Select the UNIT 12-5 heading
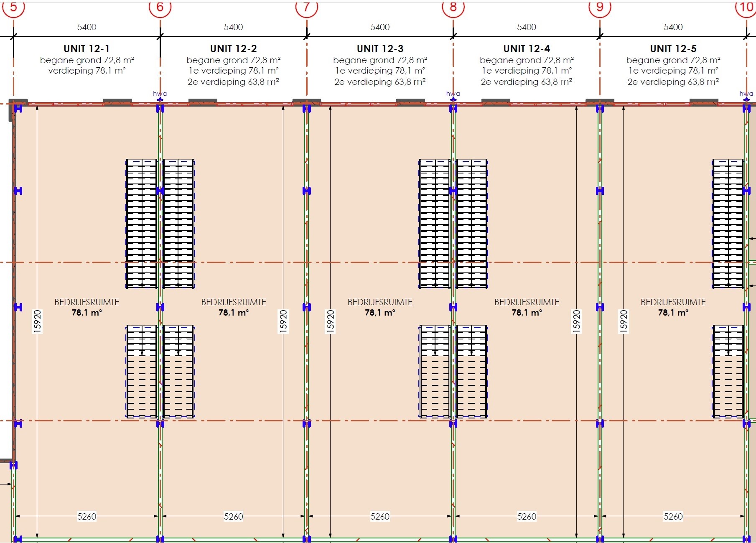 point(673,49)
